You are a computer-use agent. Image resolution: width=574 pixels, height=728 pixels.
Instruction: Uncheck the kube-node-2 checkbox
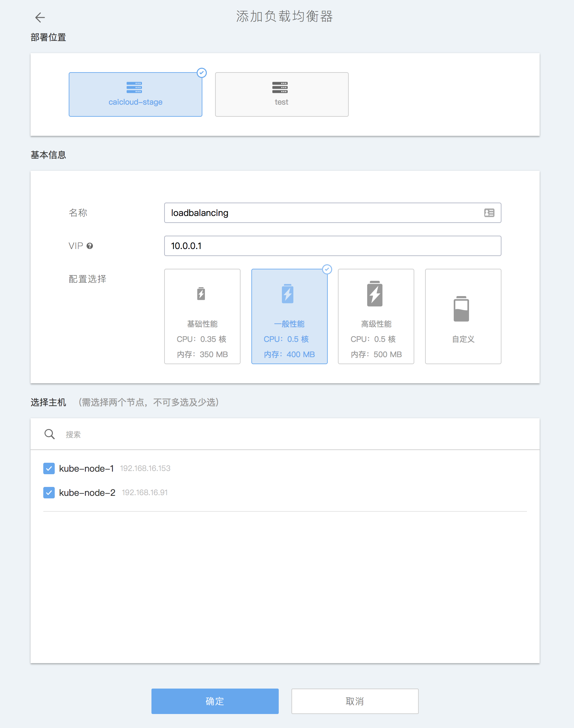[x=49, y=493]
